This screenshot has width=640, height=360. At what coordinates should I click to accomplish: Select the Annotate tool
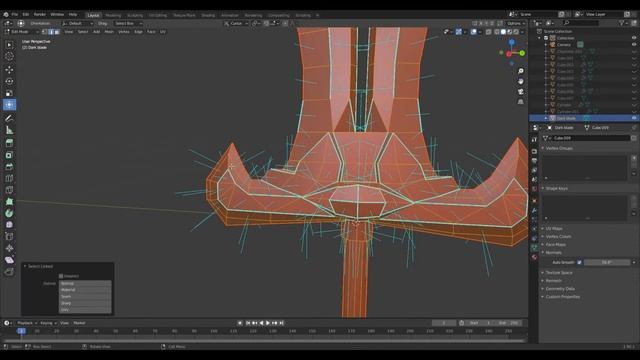coord(9,118)
